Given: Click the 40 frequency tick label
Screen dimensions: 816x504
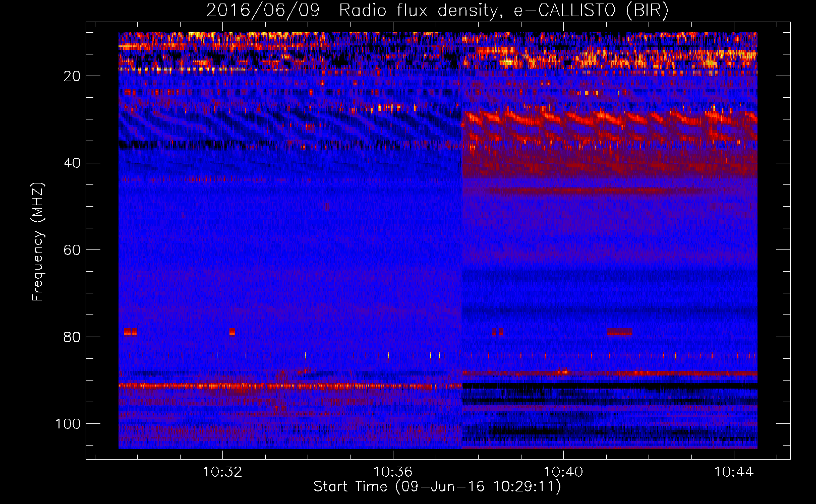Looking at the screenshot, I should [x=72, y=163].
